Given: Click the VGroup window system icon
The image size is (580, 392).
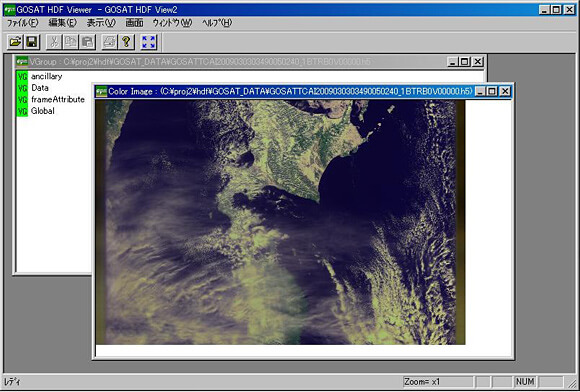Looking at the screenshot, I should (22, 62).
